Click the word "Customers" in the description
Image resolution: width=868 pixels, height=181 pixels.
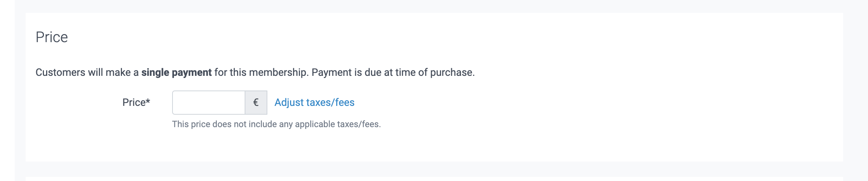point(60,73)
